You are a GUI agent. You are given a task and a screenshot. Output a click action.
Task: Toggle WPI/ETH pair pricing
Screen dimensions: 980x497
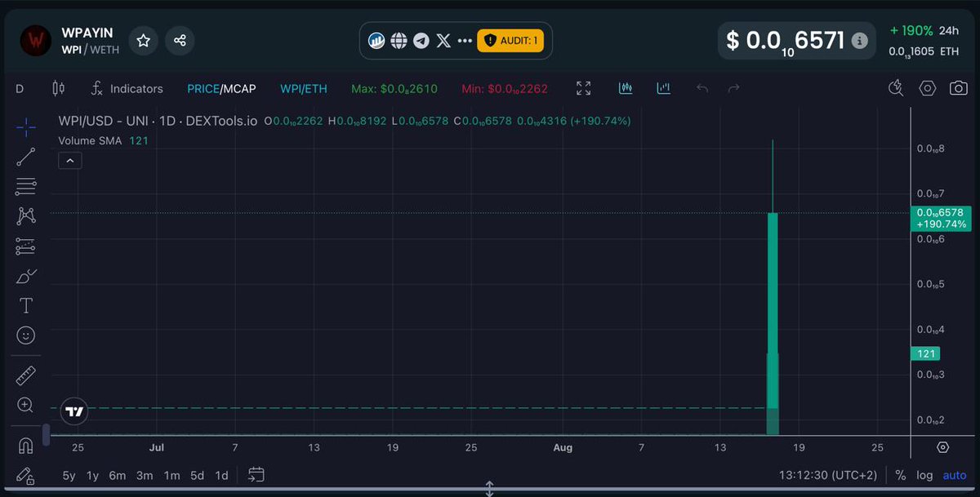coord(302,88)
